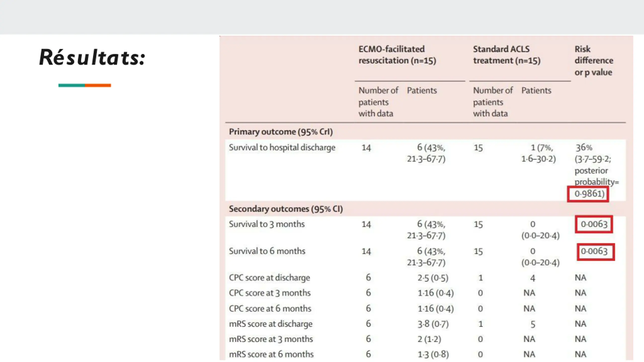The height and width of the screenshot is (362, 644).
Task: Click the teal underline segment below title
Action: point(72,85)
